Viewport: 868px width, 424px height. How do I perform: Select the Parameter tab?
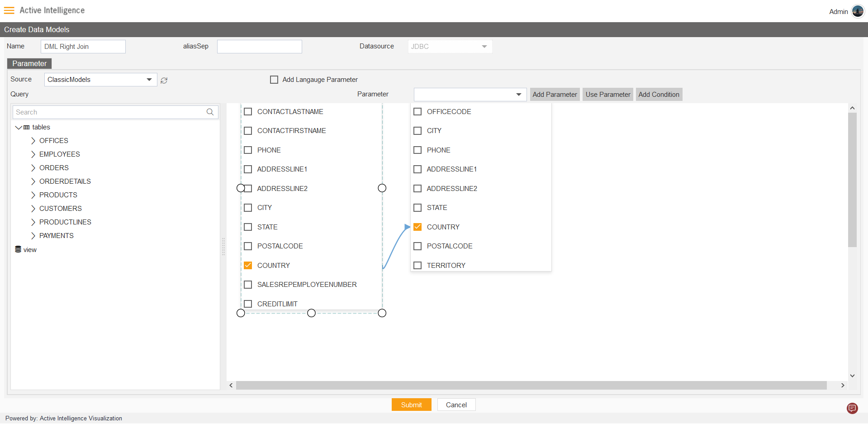click(29, 63)
